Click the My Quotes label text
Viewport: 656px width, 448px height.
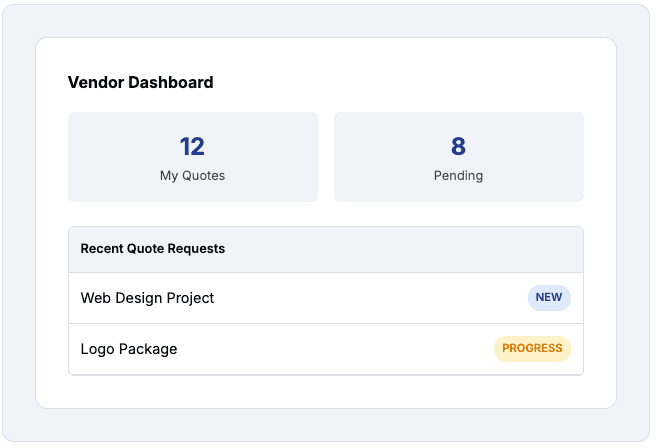click(192, 176)
